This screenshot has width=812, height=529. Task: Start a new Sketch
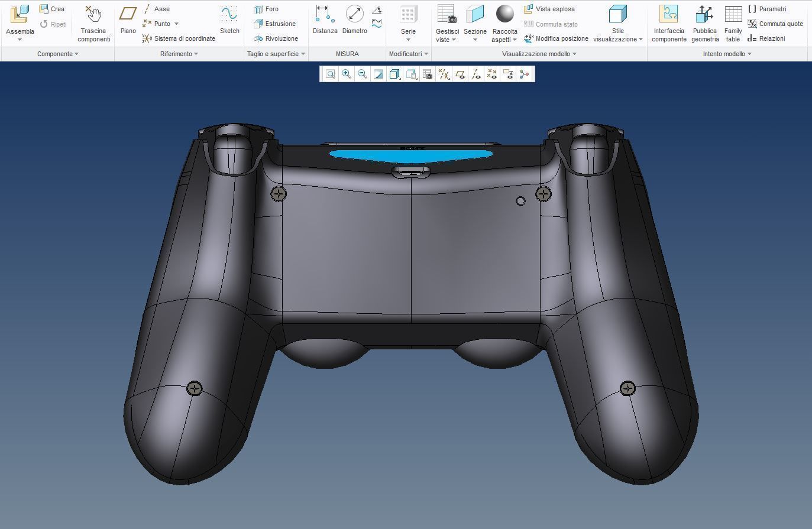click(229, 20)
